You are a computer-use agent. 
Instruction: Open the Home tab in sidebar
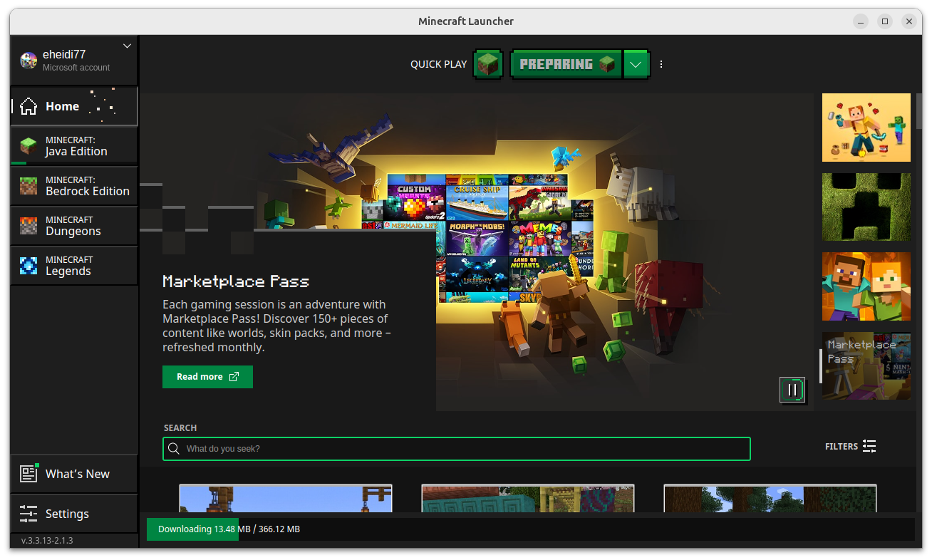[x=74, y=106]
